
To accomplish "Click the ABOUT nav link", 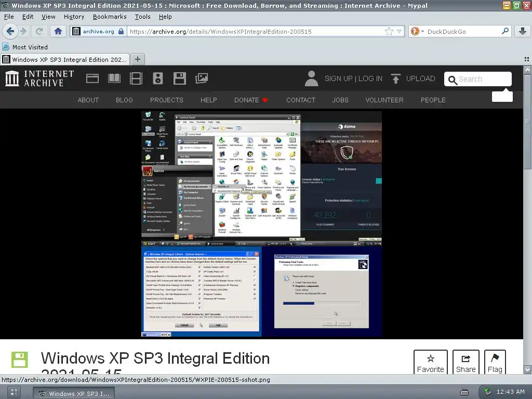I will click(88, 100).
